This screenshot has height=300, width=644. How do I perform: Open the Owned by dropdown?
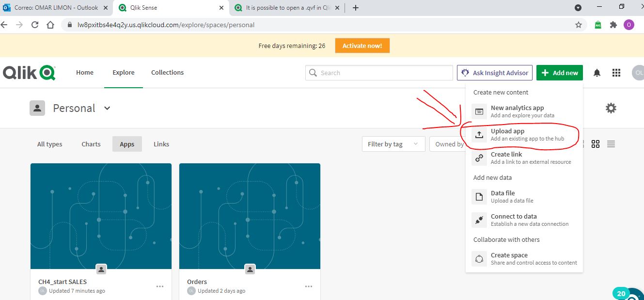tap(450, 144)
